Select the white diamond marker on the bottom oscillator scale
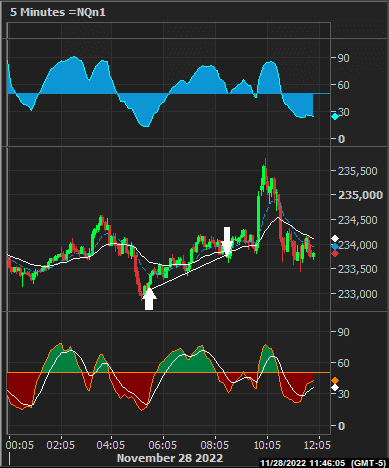The width and height of the screenshot is (389, 468). point(335,388)
